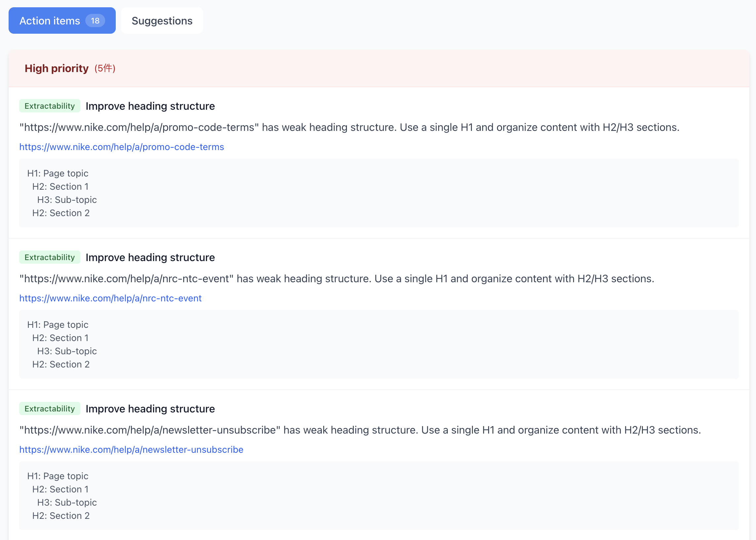Screen dimensions: 756x540
Task: Select H1: Page topic in the last outline
Action: point(57,476)
